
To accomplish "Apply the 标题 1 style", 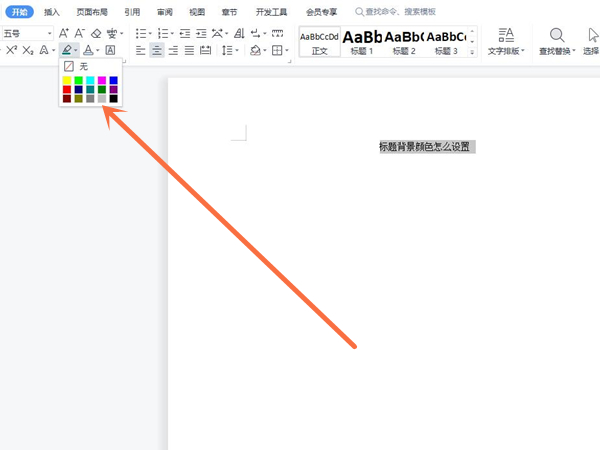I will point(362,41).
